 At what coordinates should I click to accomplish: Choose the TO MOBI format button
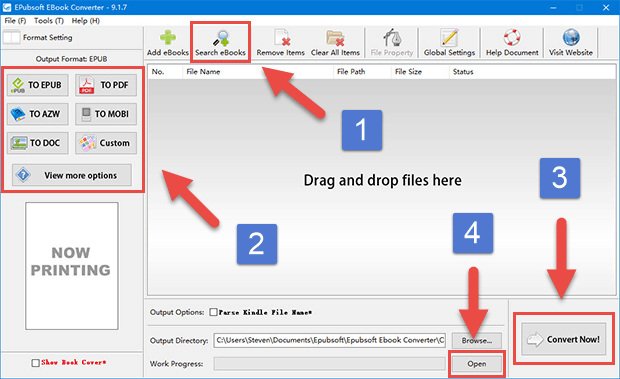pyautogui.click(x=106, y=114)
